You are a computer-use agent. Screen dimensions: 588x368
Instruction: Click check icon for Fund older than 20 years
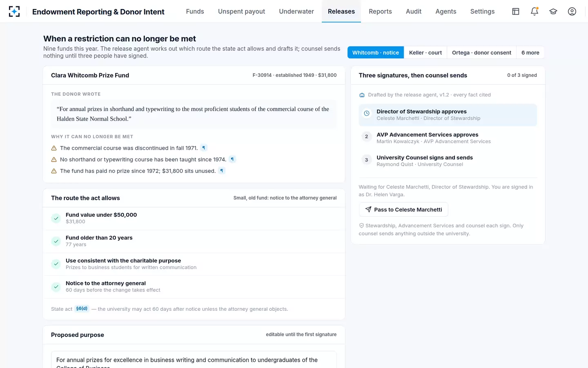pyautogui.click(x=56, y=241)
